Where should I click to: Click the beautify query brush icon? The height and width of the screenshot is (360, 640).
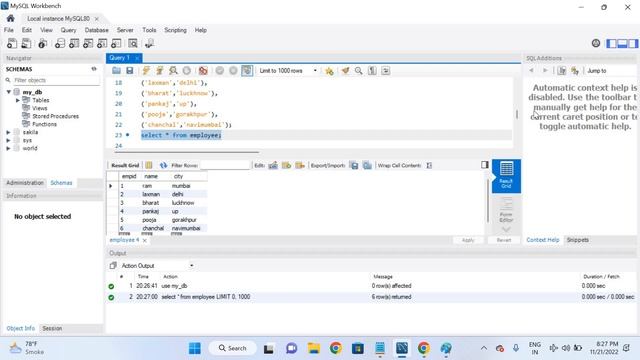(345, 71)
